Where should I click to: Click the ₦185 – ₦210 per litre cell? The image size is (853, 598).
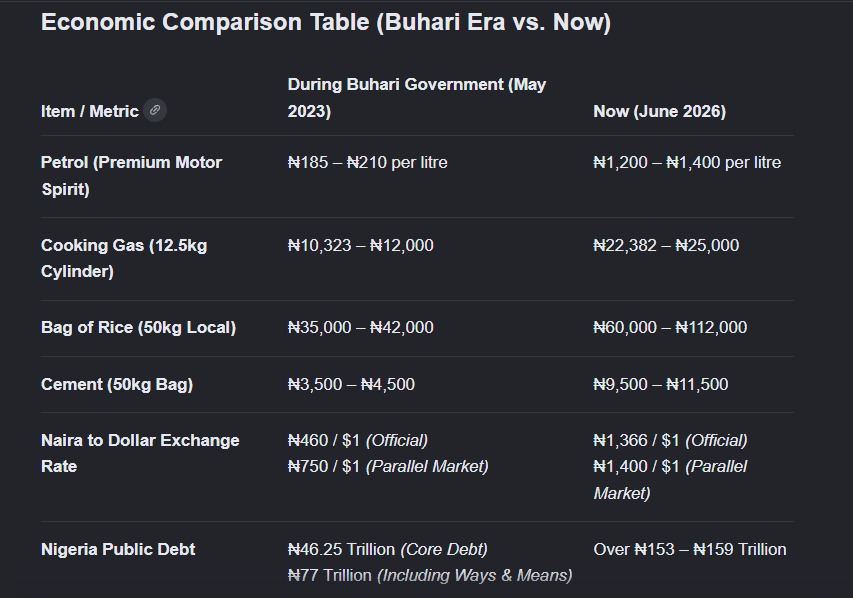click(x=367, y=162)
